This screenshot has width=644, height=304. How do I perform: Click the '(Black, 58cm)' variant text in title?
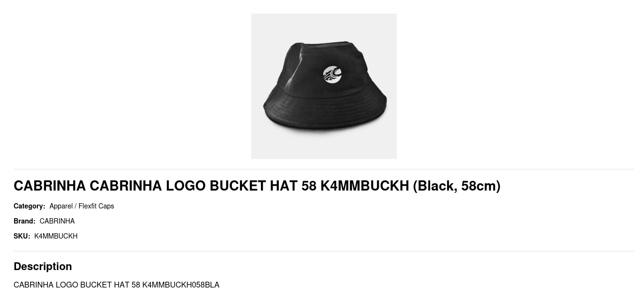point(456,186)
